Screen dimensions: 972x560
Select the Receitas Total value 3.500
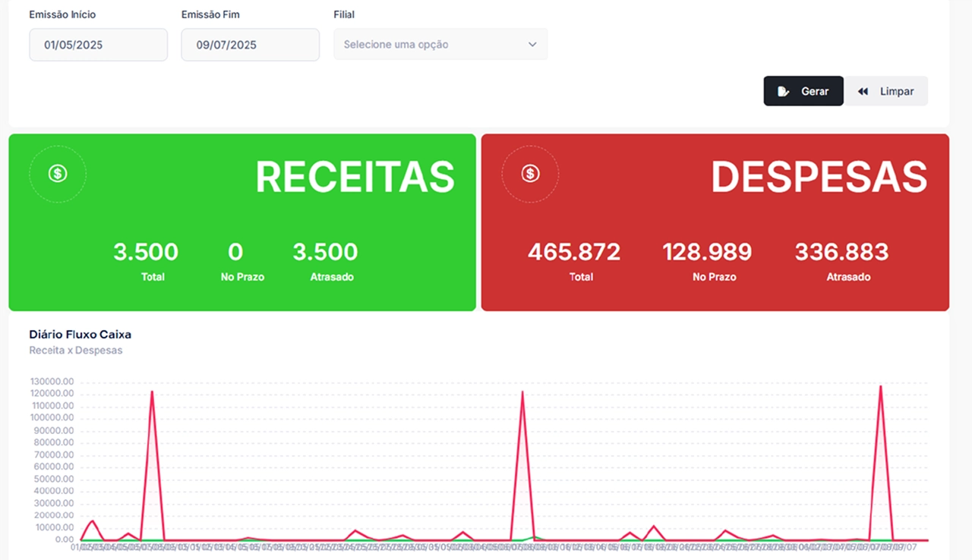(x=146, y=252)
